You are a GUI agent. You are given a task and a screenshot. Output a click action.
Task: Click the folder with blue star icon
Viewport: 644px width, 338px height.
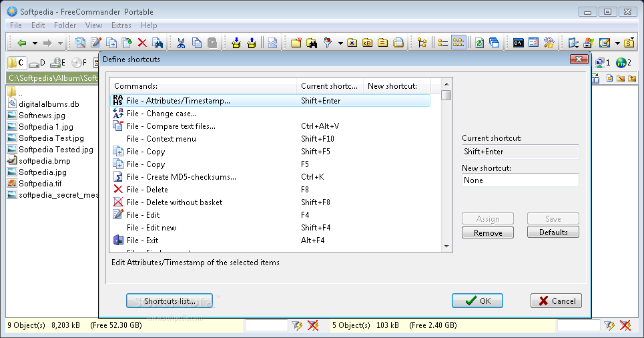pyautogui.click(x=352, y=43)
